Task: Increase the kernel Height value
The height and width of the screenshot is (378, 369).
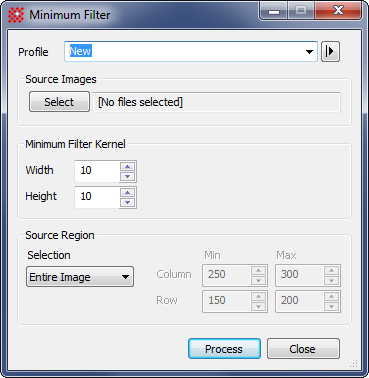Action: pyautogui.click(x=128, y=192)
